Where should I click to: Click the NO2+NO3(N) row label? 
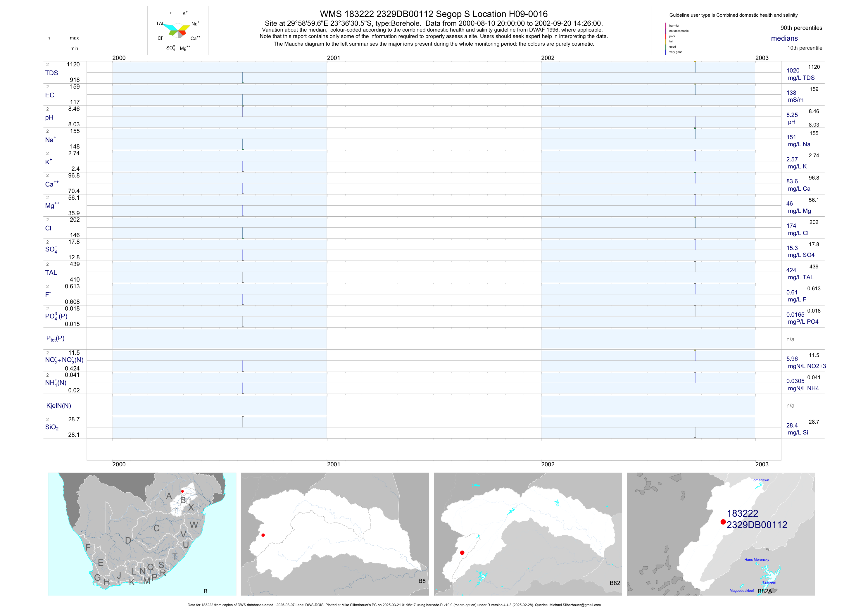[64, 360]
